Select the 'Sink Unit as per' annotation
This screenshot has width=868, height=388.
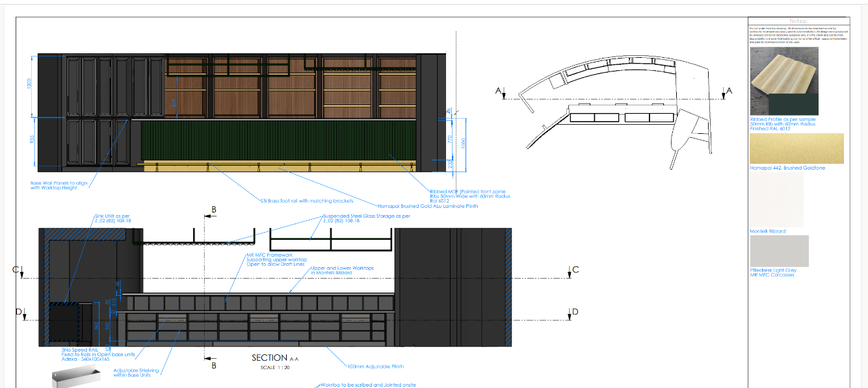pos(112,216)
